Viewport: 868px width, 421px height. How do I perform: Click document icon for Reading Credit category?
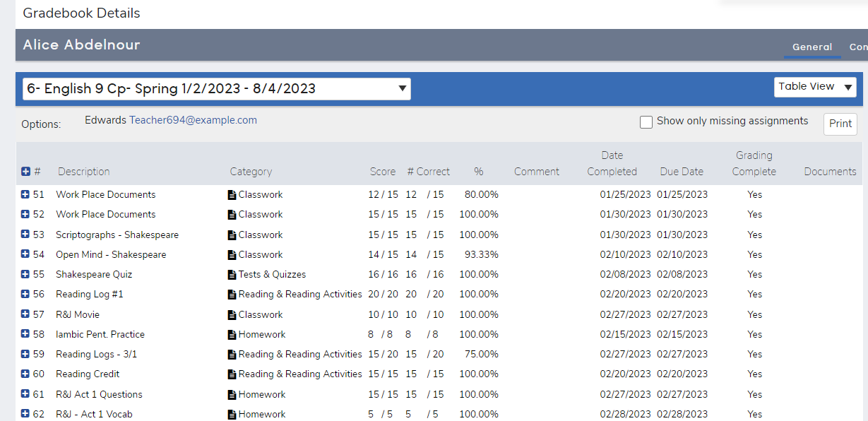[x=232, y=374]
